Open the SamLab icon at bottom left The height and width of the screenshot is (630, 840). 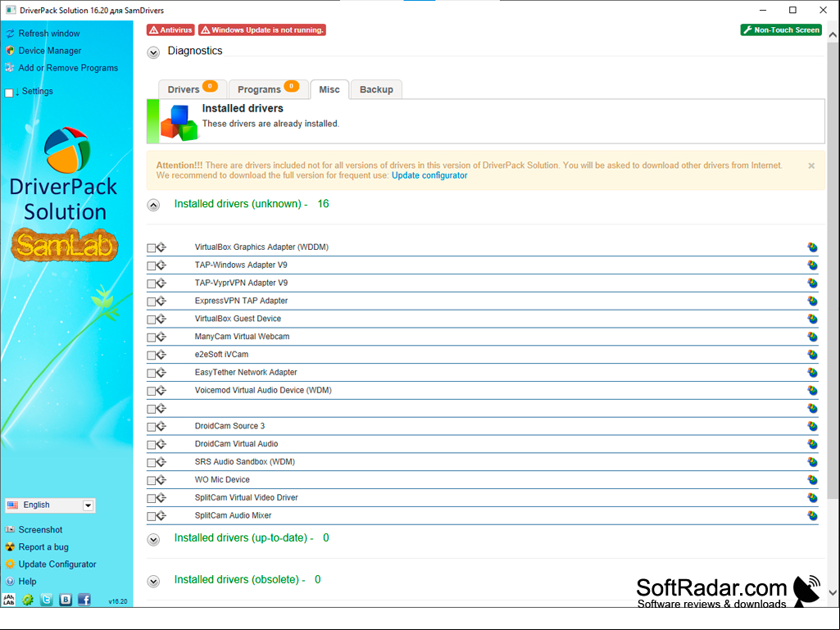(x=9, y=600)
